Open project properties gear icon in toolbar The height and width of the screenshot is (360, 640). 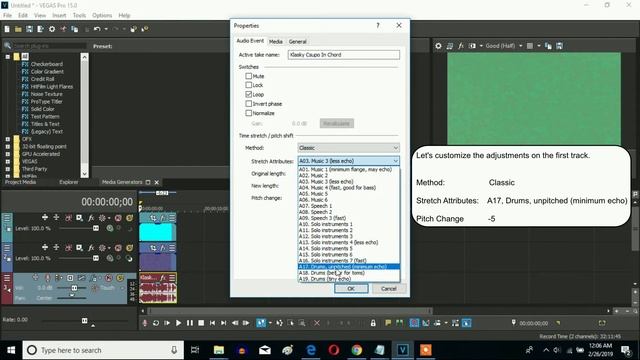click(52, 29)
